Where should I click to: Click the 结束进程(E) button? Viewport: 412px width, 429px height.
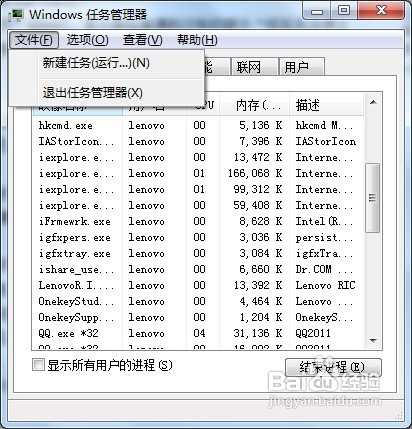(333, 368)
